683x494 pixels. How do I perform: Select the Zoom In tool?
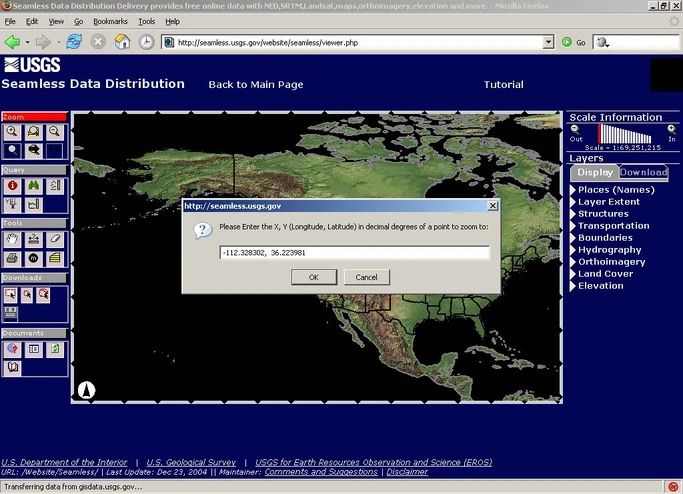click(12, 132)
